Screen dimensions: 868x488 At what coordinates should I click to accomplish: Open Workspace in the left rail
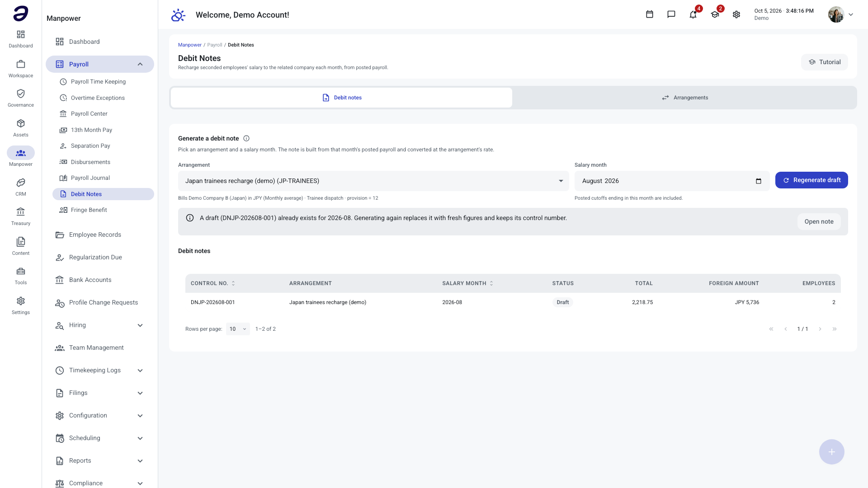(21, 69)
